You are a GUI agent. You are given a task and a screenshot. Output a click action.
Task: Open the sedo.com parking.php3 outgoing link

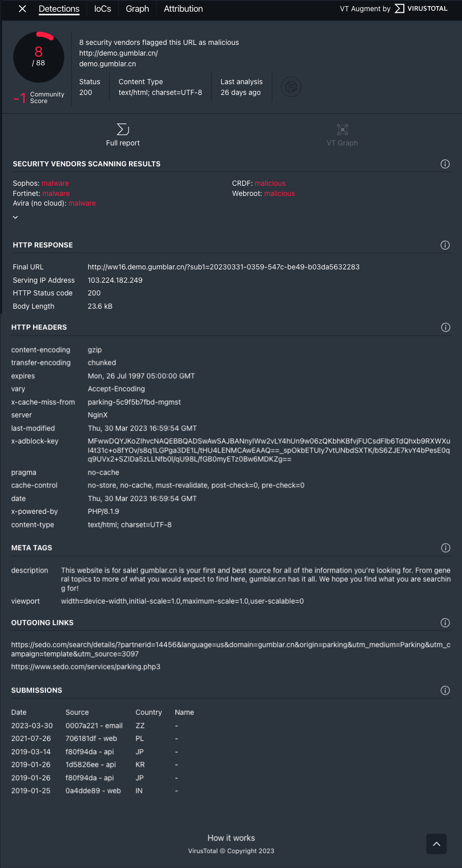(x=86, y=666)
